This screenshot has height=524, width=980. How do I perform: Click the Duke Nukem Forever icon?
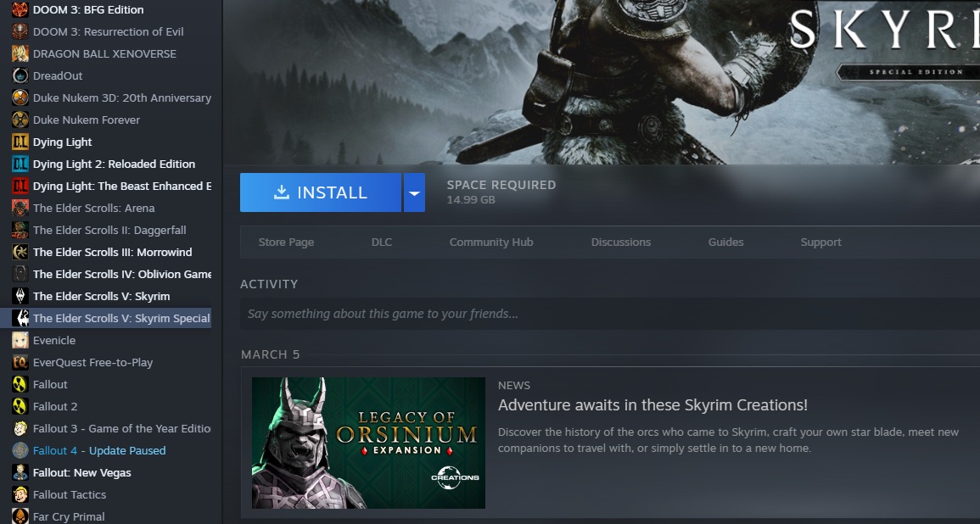(20, 120)
